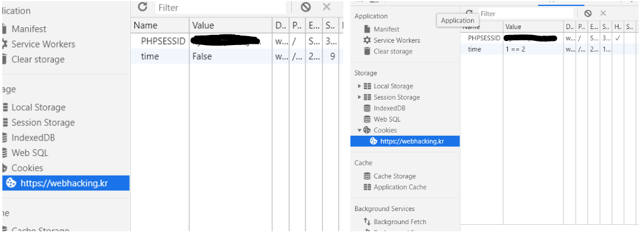Focus the Filter field in the left panel
This screenshot has height=236, width=644.
[221, 7]
